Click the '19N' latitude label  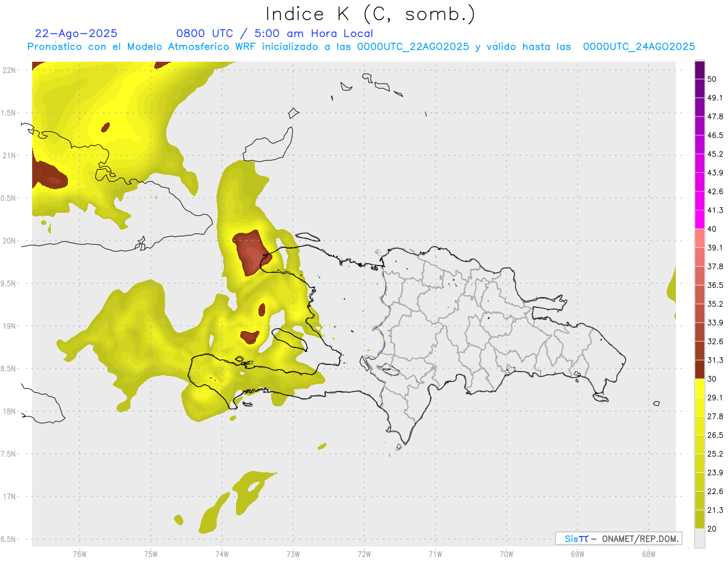tap(8, 326)
